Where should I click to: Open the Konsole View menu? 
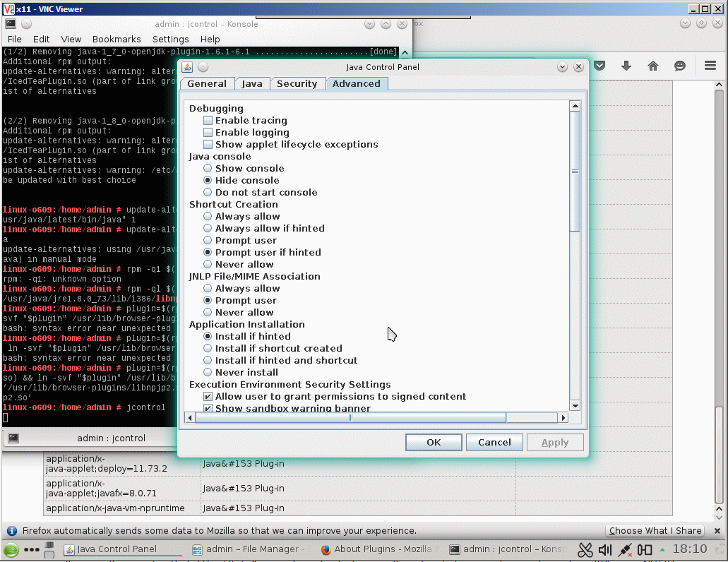tap(71, 40)
